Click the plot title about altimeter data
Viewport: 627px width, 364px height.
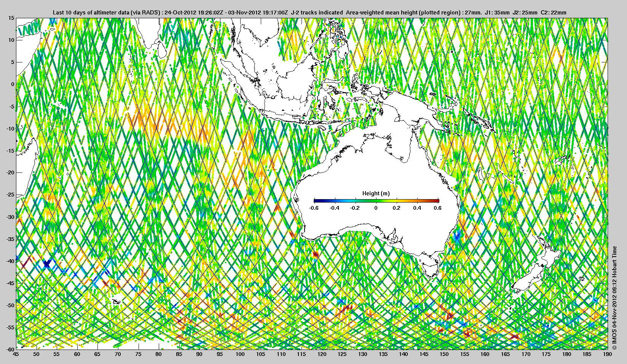310,13
